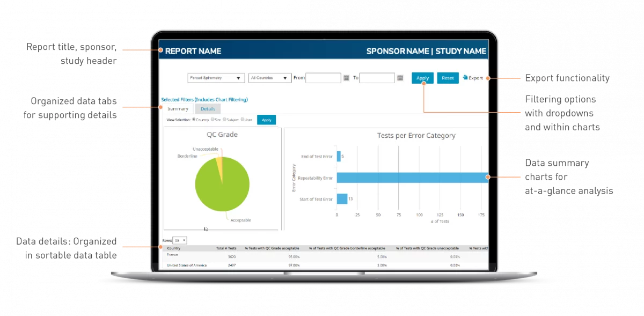Viewport: 644px width, 316px height.
Task: Click the Reset button
Action: click(x=448, y=78)
